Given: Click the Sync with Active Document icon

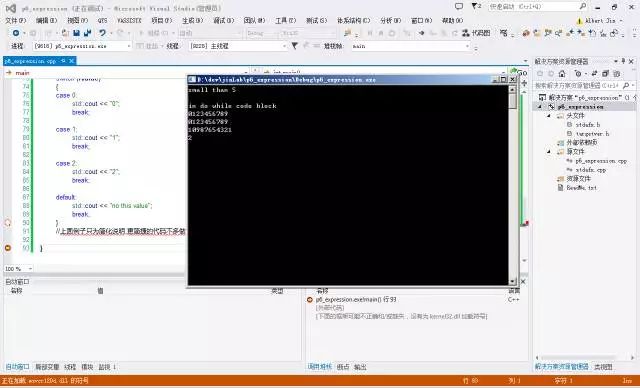Looking at the screenshot, I should [x=594, y=74].
